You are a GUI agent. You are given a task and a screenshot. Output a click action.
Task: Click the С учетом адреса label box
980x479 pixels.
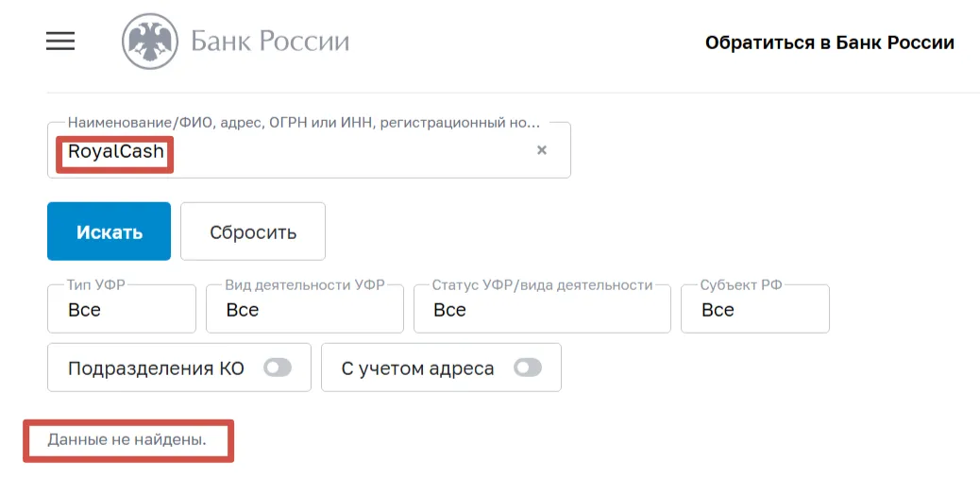pyautogui.click(x=441, y=368)
